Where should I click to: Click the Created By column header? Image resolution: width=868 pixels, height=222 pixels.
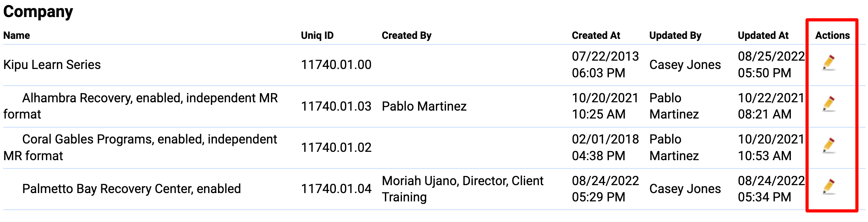[x=406, y=35]
